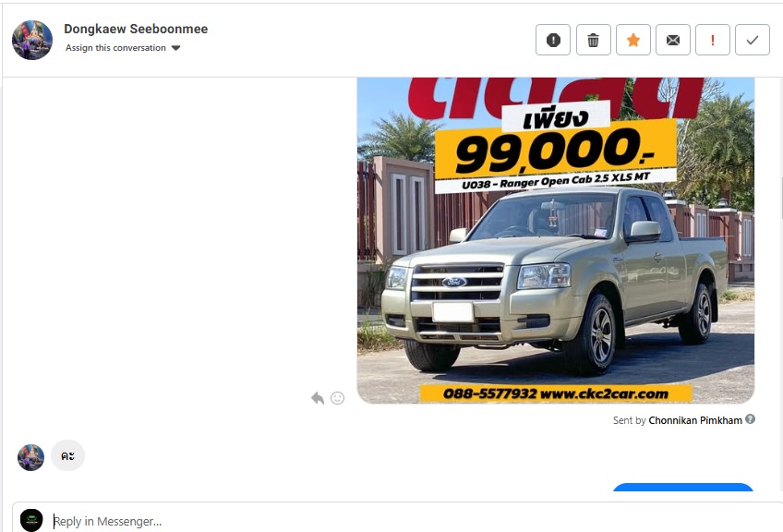Click arrow beside Assign this conversation
Screen dimensions: 783x532
tap(175, 48)
